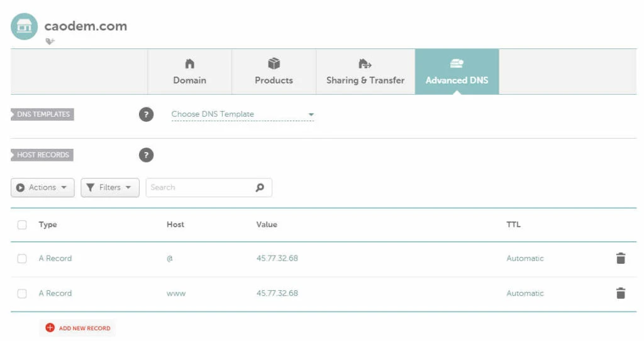Click the red plus icon to add a record
Screen dimensions: 644x341
click(x=50, y=328)
